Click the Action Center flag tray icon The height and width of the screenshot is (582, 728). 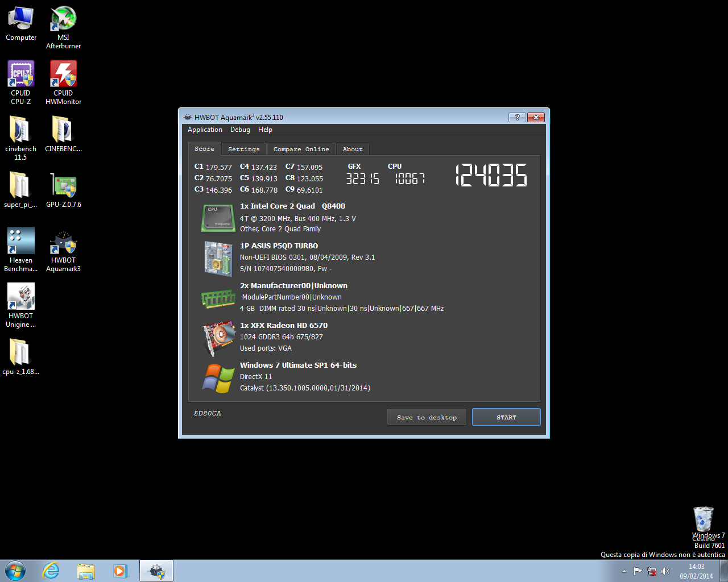point(638,571)
